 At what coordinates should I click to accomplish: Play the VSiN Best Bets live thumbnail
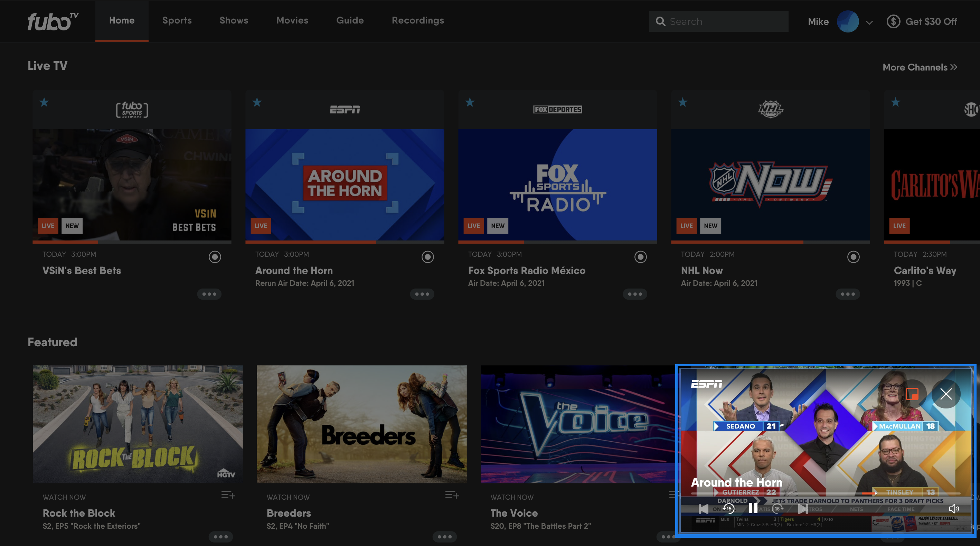coord(132,185)
